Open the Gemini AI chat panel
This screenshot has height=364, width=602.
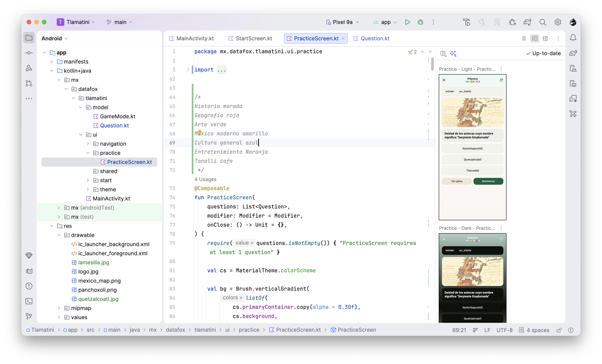coord(573,99)
